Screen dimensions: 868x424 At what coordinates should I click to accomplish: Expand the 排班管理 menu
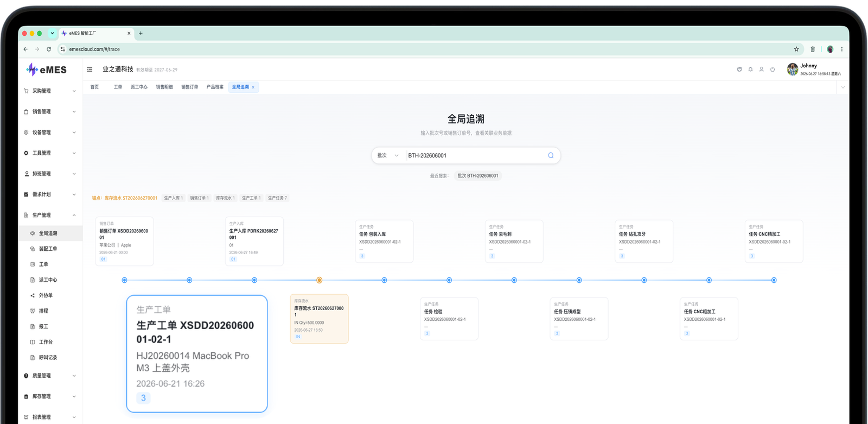(x=50, y=174)
